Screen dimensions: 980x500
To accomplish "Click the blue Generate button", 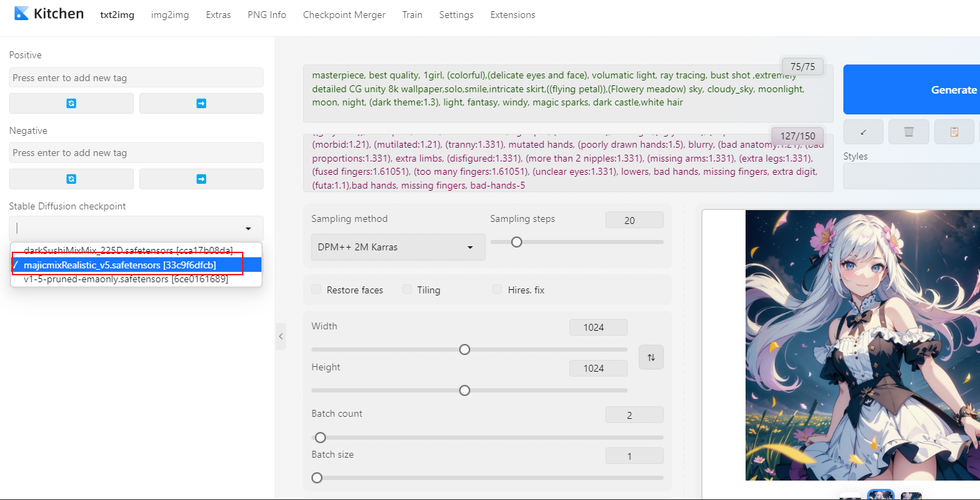I will [911, 89].
